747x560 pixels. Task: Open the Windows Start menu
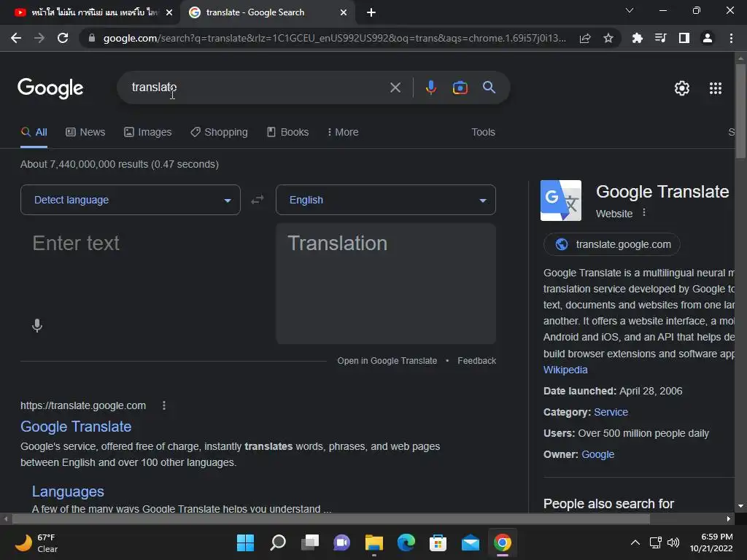245,542
